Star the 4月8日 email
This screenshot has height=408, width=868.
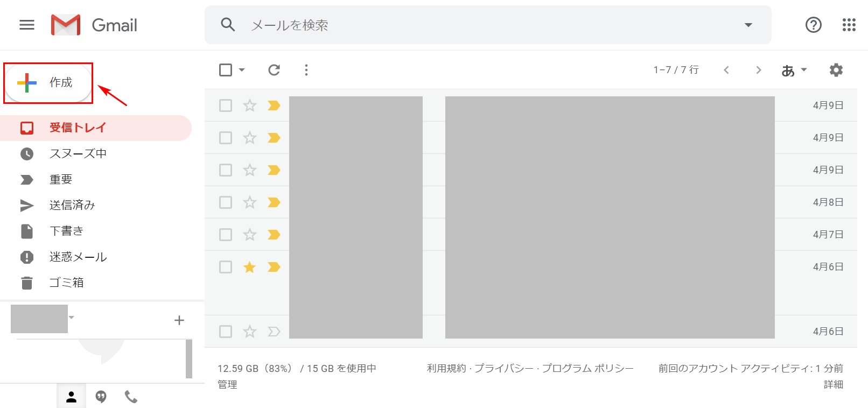tap(249, 202)
